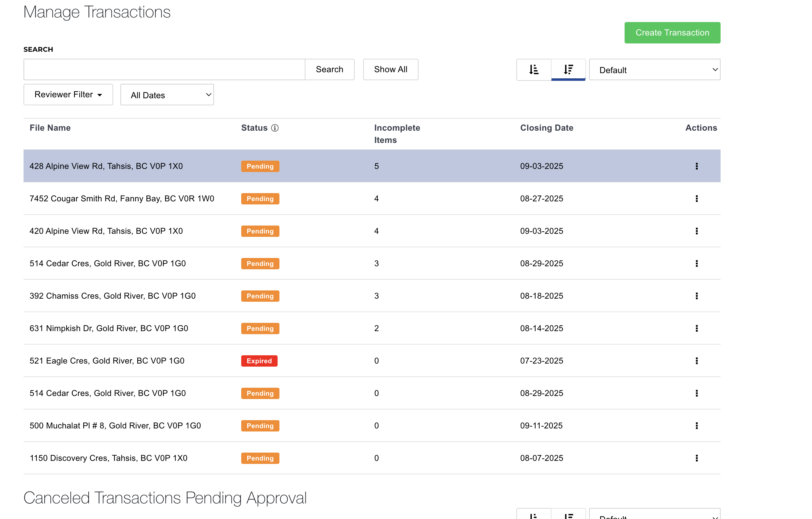Click the Expired status badge
The image size is (812, 519).
pyautogui.click(x=259, y=361)
